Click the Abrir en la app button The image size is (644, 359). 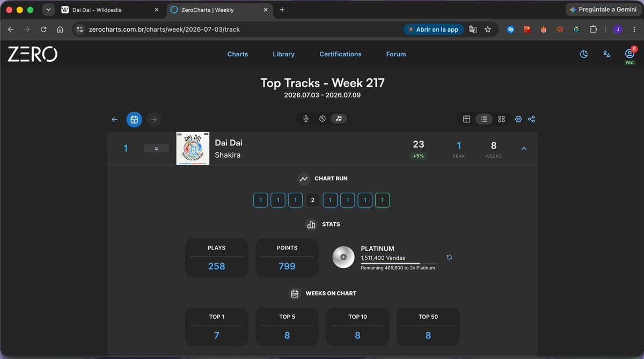click(x=433, y=30)
